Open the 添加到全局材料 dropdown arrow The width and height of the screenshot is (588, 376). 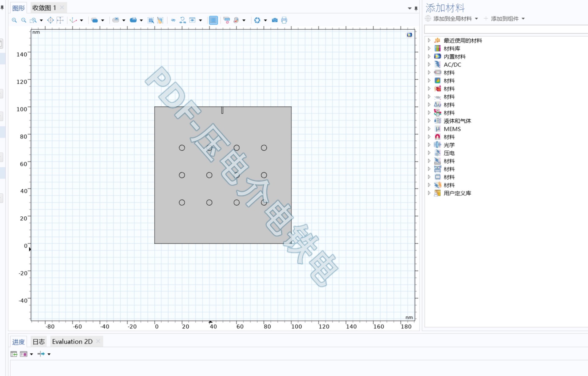477,19
